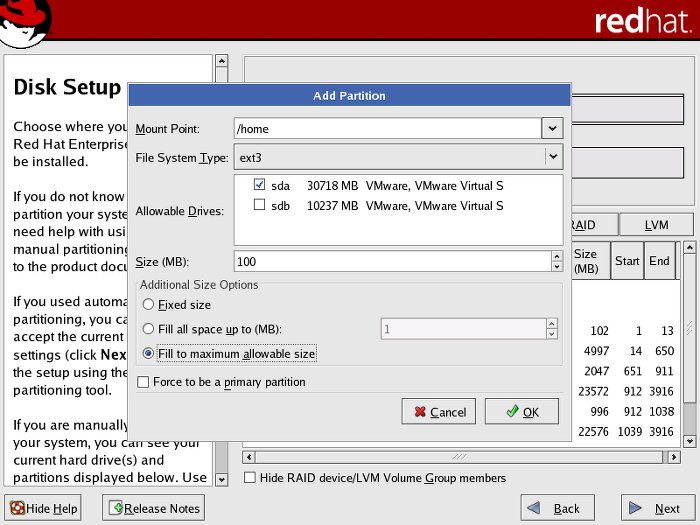Click horizontal scrollbar left arrow
The width and height of the screenshot is (700, 525).
(249, 457)
